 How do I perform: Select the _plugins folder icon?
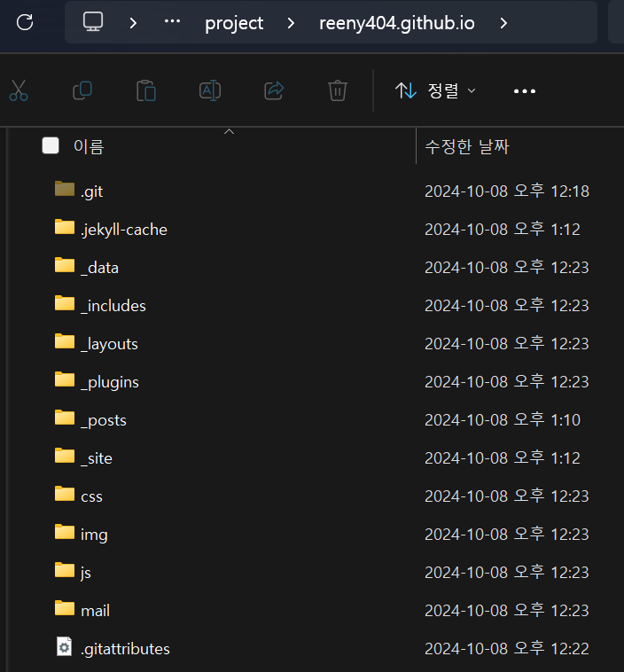click(65, 379)
